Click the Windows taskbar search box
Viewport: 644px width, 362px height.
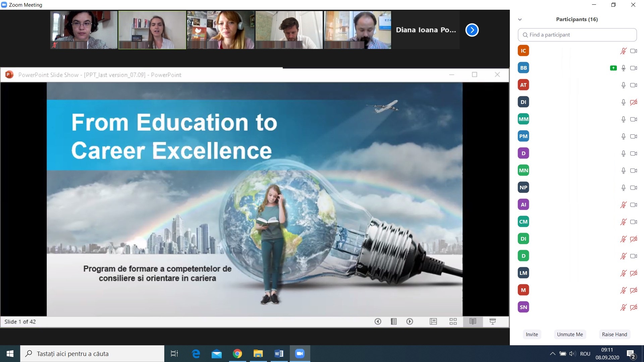[x=92, y=354]
